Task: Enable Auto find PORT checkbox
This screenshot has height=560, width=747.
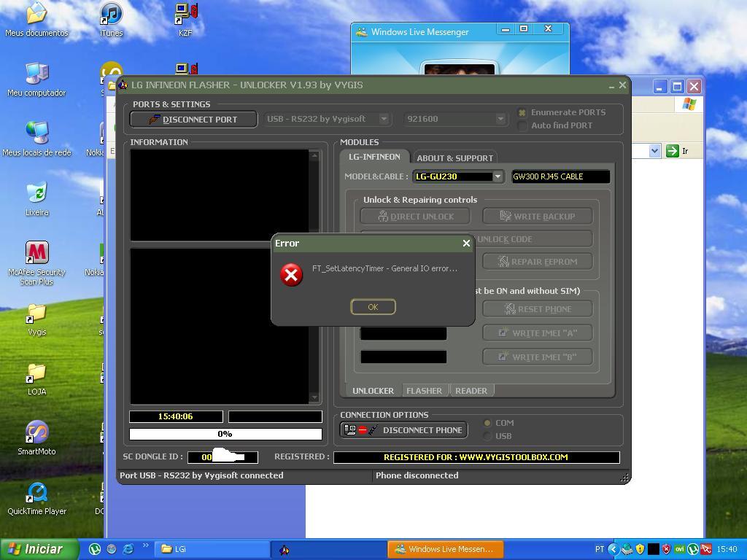Action: [522, 125]
